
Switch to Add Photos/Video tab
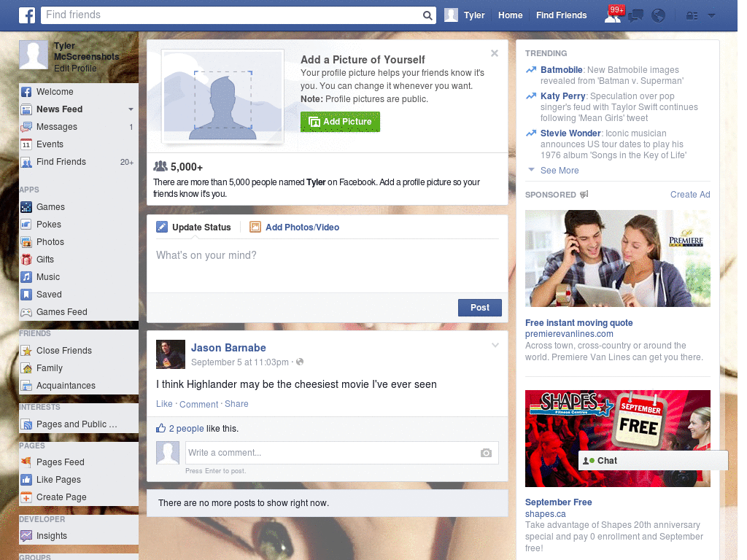[x=295, y=227]
